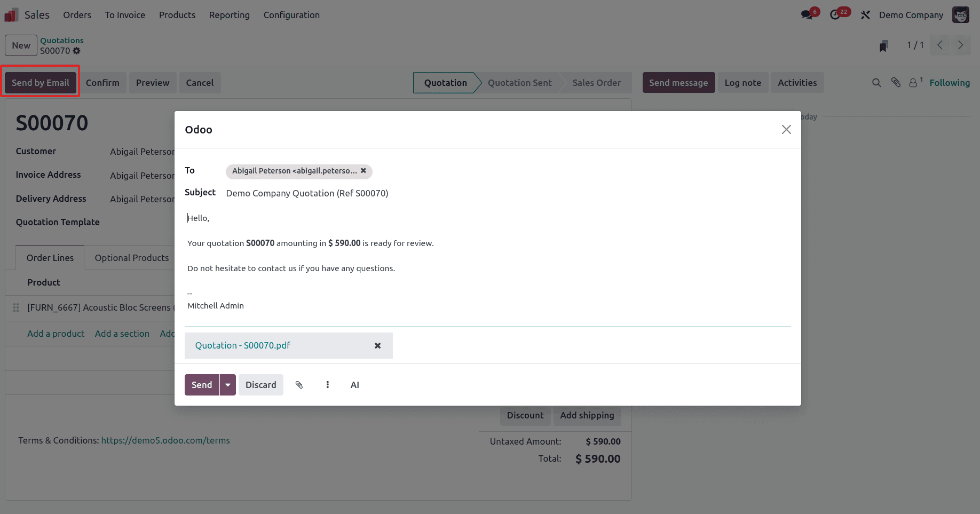980x514 pixels.
Task: Click the bookmark icon near pager
Action: [x=884, y=46]
